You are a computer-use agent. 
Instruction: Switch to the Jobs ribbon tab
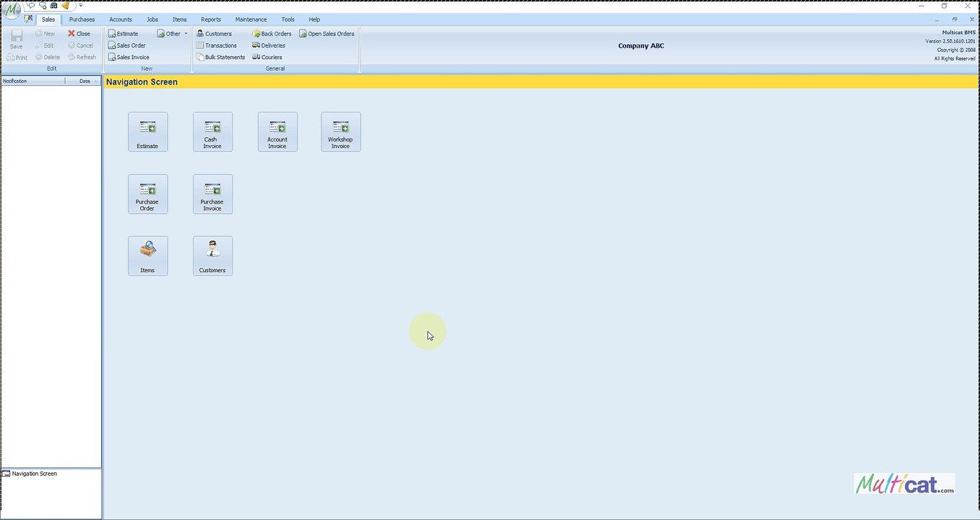152,19
